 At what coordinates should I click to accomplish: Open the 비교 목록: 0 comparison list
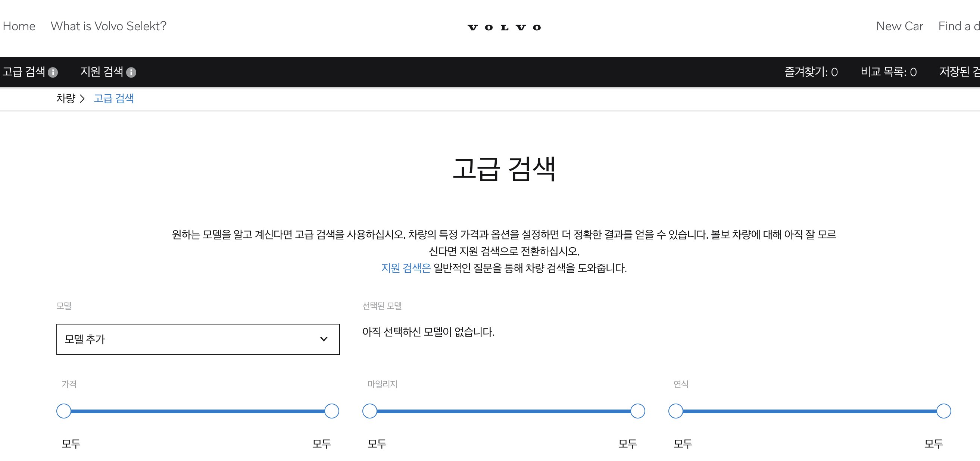point(889,72)
